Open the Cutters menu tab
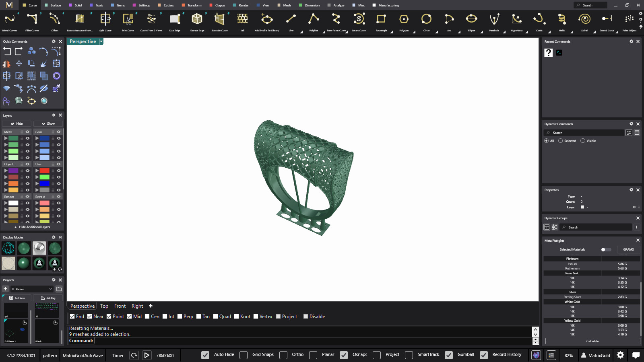Screen dimensions: 644x362 166,5
